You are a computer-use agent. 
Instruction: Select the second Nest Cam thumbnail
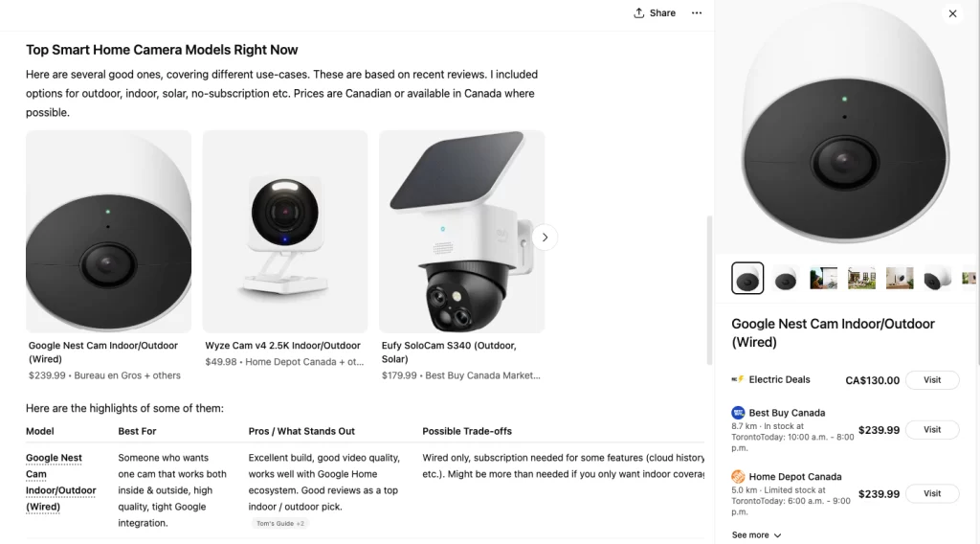point(786,279)
